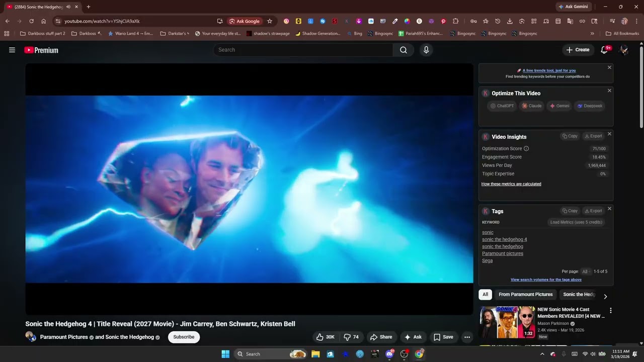Viewport: 644px width, 362px height.
Task: Click Load Metrics (uses 5 credits)
Action: 576,222
